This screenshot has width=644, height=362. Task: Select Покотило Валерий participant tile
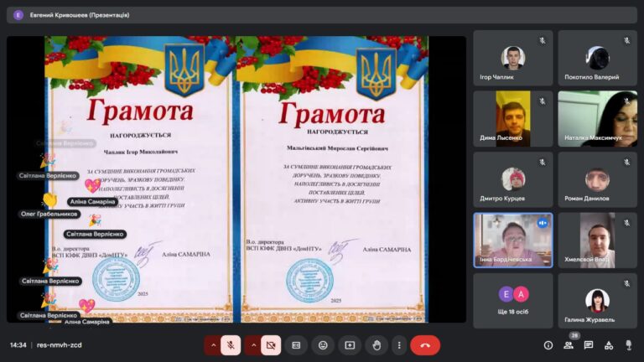597,58
